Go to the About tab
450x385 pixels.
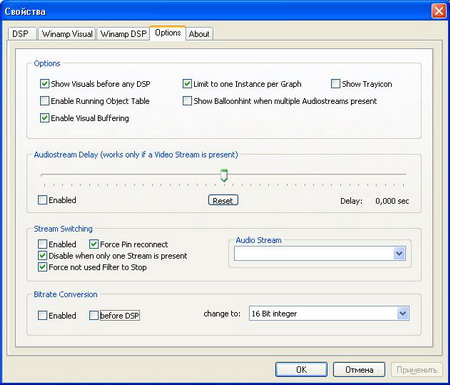(199, 34)
